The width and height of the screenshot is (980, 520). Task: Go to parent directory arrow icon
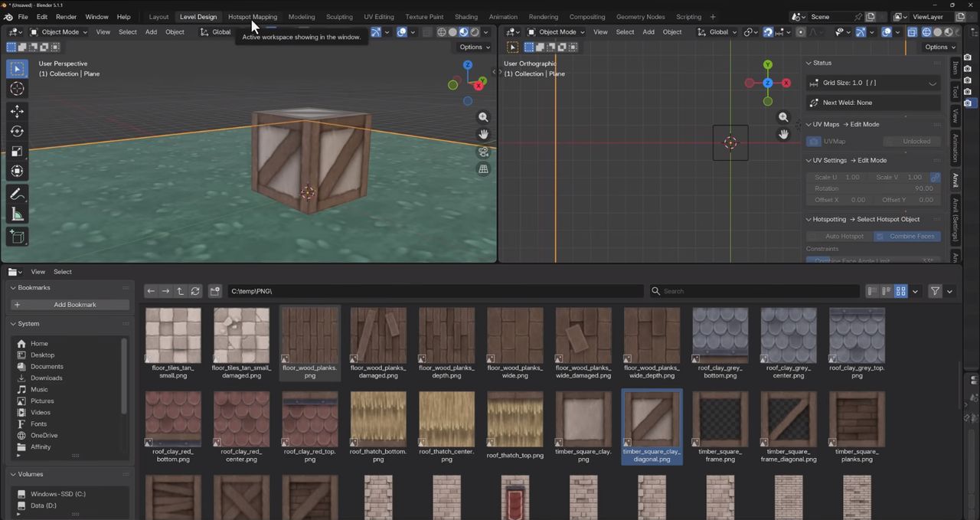coord(180,291)
